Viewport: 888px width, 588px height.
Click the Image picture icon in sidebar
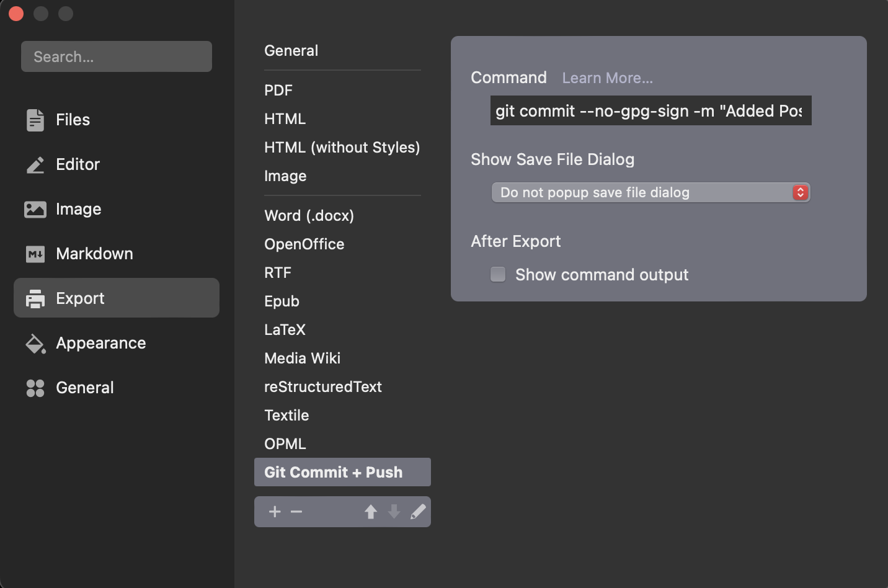pyautogui.click(x=35, y=210)
